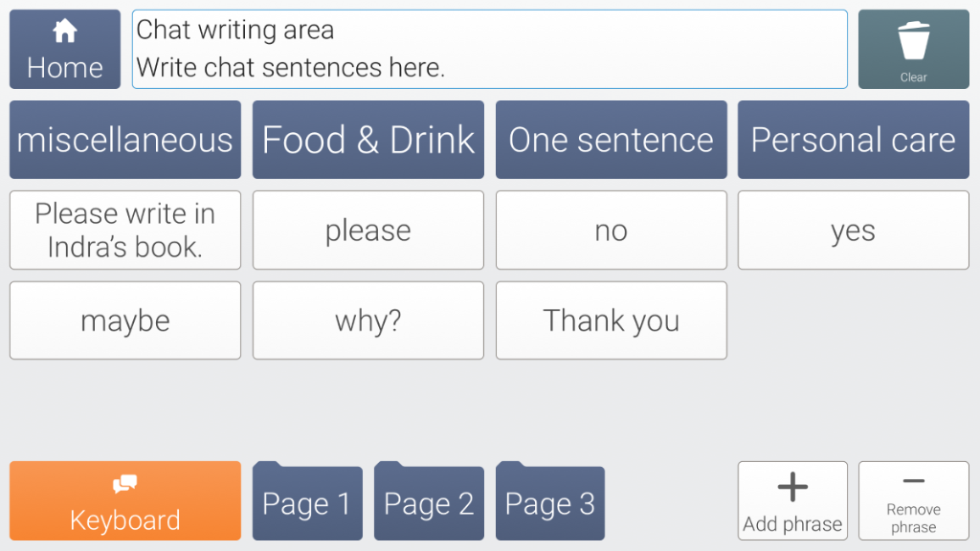
Task: Tap the 'yes' phrase button
Action: click(853, 230)
